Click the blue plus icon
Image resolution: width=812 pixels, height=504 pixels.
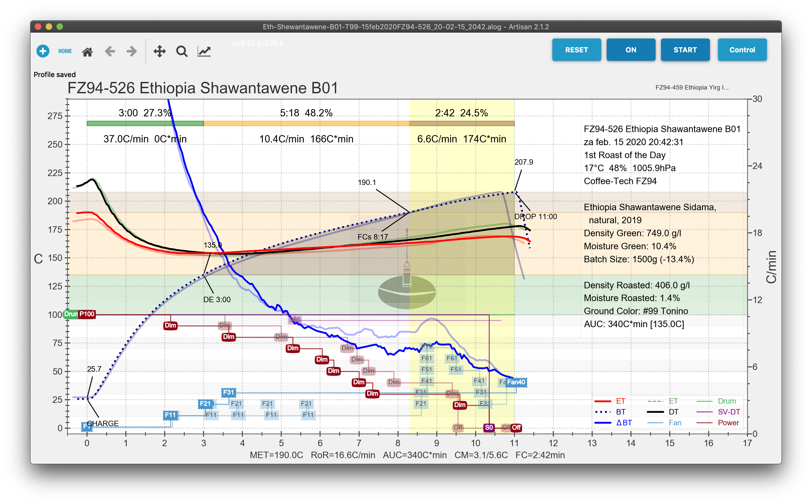43,51
